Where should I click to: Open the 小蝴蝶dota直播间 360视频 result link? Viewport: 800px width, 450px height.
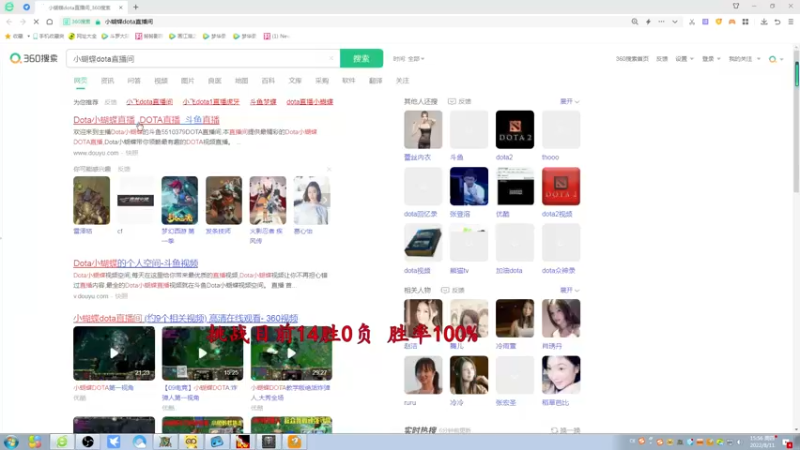[x=186, y=318]
